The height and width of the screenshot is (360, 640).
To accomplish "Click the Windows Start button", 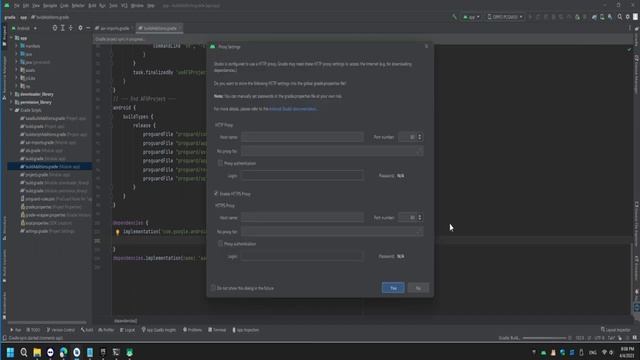I will point(10,352).
